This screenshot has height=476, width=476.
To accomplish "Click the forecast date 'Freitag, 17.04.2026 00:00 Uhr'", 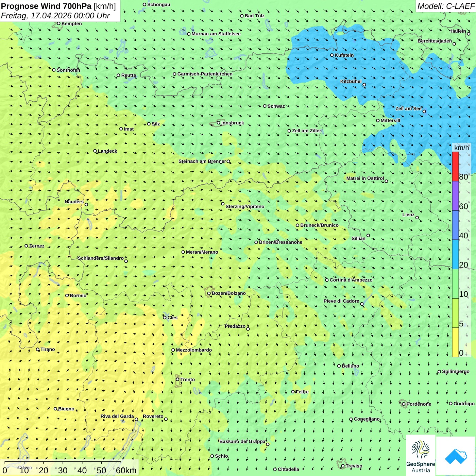I will pos(55,16).
